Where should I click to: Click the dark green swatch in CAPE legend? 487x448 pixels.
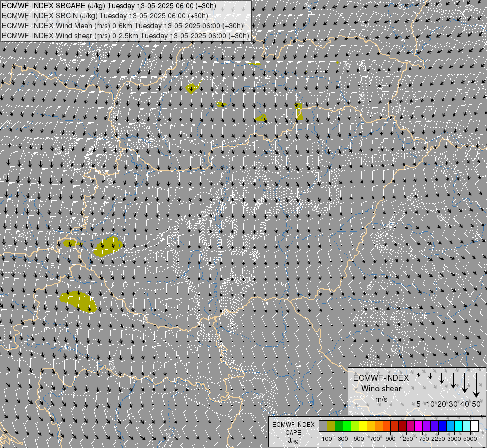339,426
